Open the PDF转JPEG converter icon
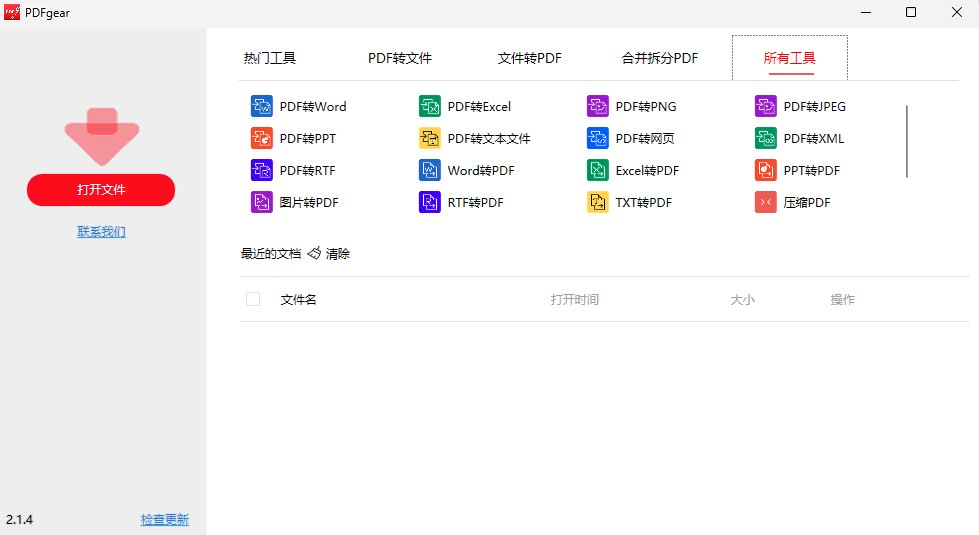The width and height of the screenshot is (979, 535). 766,107
